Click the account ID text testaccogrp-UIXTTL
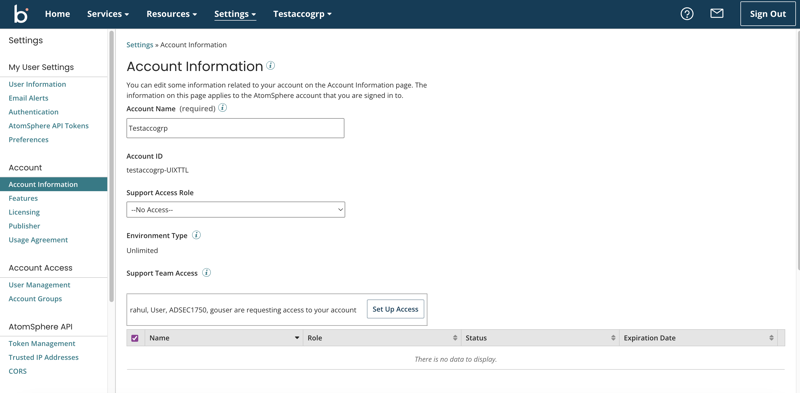 coord(158,170)
